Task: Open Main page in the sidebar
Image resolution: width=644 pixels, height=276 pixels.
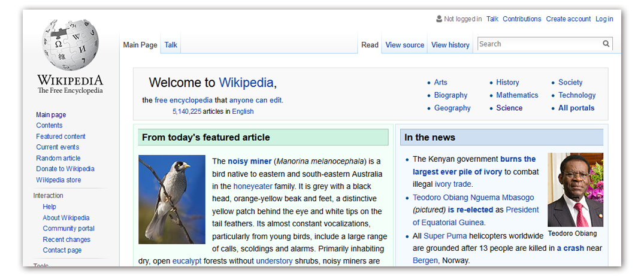Action: 51,114
